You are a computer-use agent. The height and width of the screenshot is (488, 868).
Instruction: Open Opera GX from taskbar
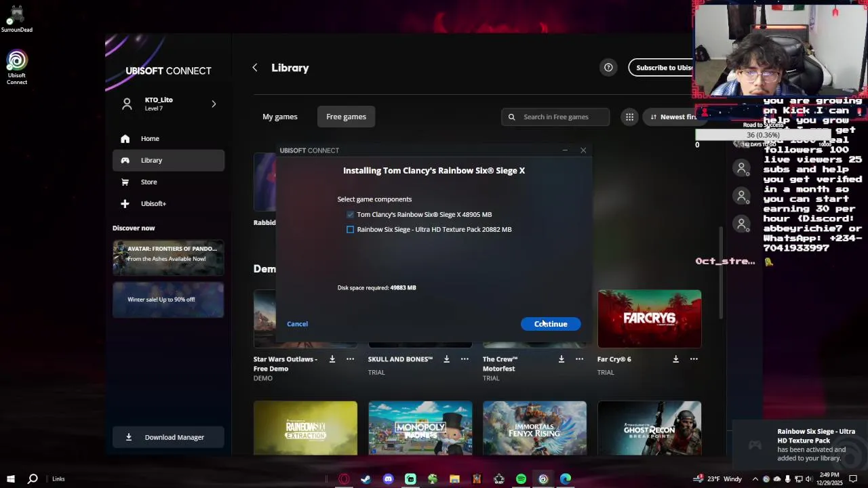click(344, 479)
